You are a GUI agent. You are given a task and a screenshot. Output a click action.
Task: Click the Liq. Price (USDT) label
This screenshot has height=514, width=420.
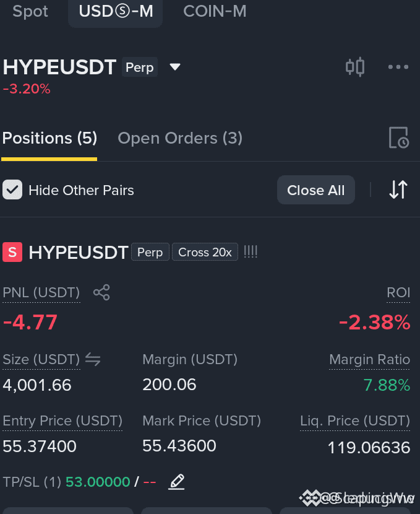click(x=355, y=421)
